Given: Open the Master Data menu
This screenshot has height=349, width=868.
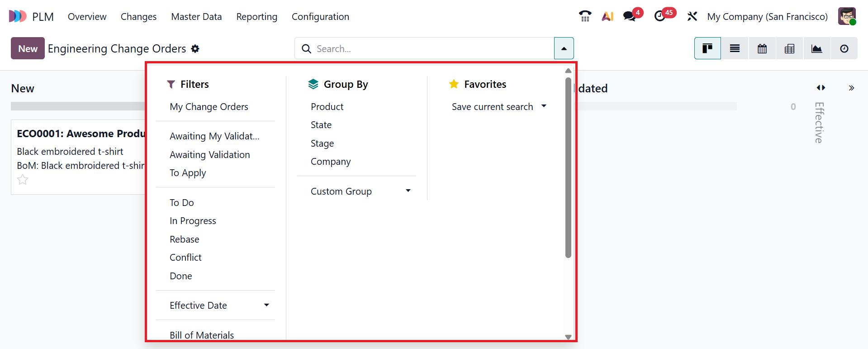Looking at the screenshot, I should point(196,17).
